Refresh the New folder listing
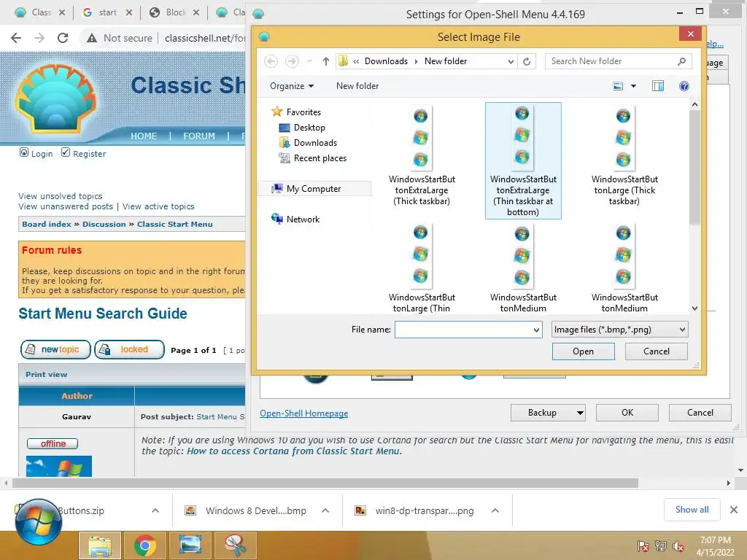The width and height of the screenshot is (747, 560). pos(527,61)
